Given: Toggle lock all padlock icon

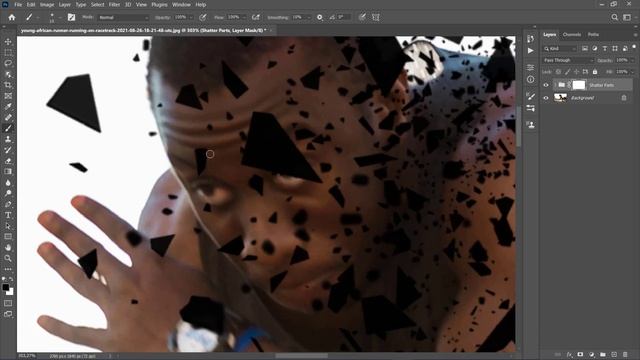Looking at the screenshot, I should pyautogui.click(x=595, y=72).
